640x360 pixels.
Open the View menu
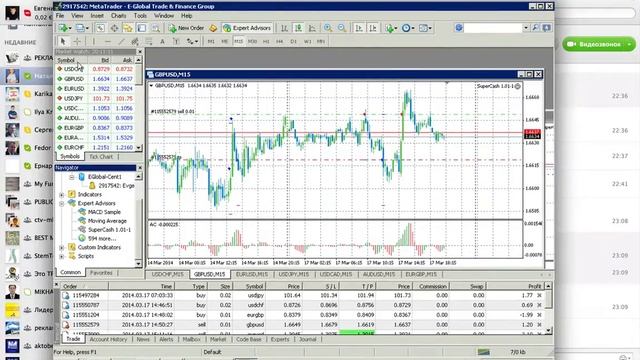tap(77, 16)
